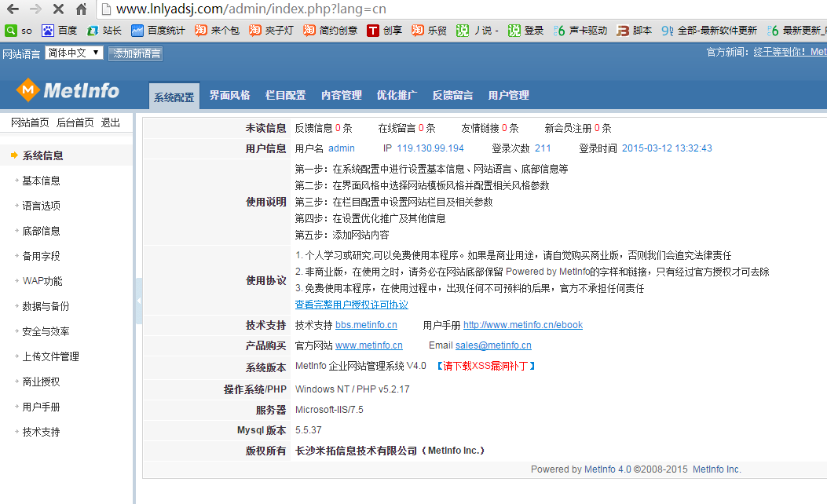The width and height of the screenshot is (827, 504).
Task: Switch to the 系统配置 tab
Action: coord(174,97)
